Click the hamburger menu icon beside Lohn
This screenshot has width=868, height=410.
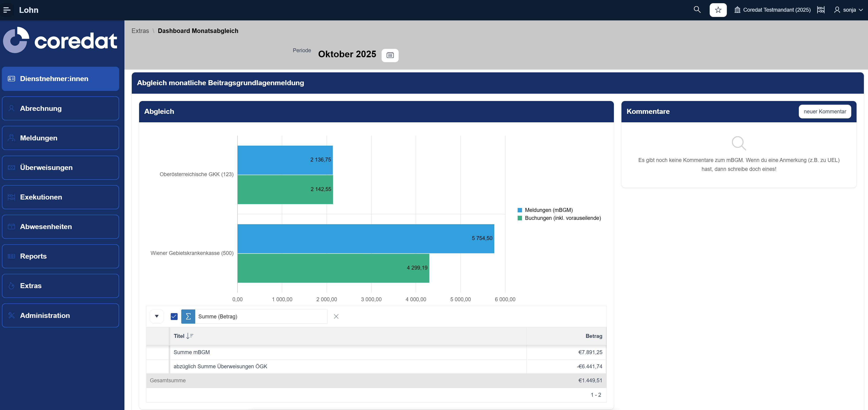click(7, 10)
